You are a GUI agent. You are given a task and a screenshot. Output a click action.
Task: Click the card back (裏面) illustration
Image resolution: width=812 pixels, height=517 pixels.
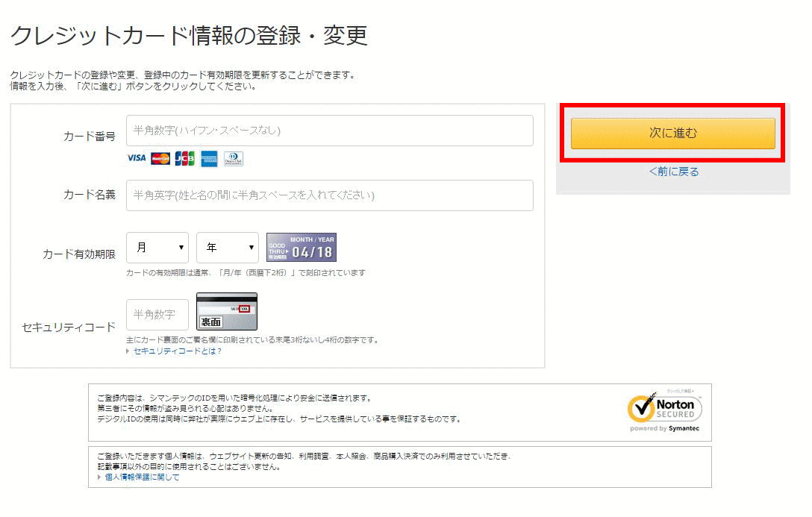pos(226,312)
